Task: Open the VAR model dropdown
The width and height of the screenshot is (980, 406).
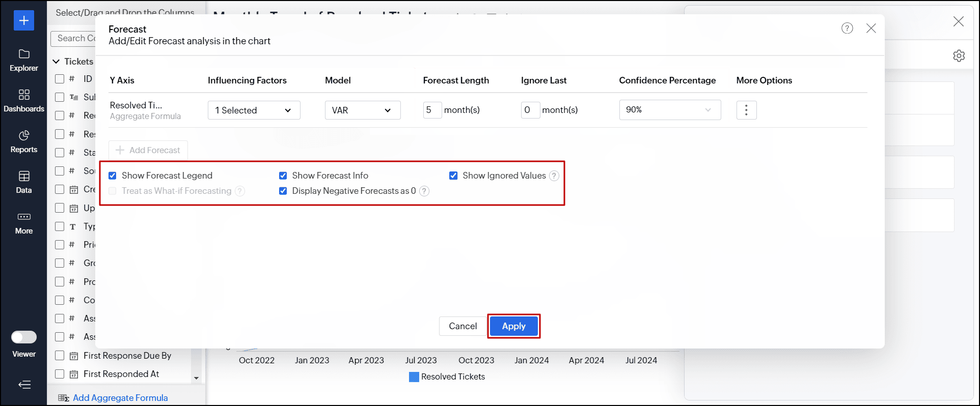Action: 362,110
